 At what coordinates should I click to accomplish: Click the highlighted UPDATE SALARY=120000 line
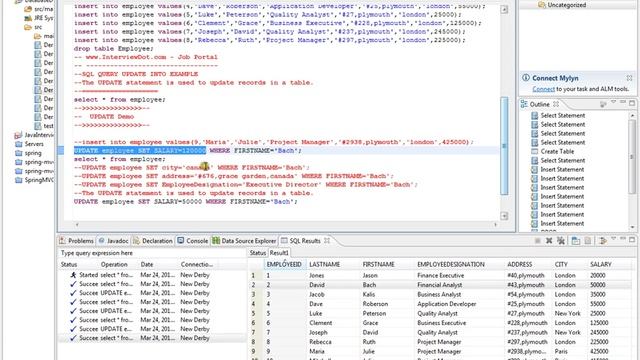coord(188,151)
